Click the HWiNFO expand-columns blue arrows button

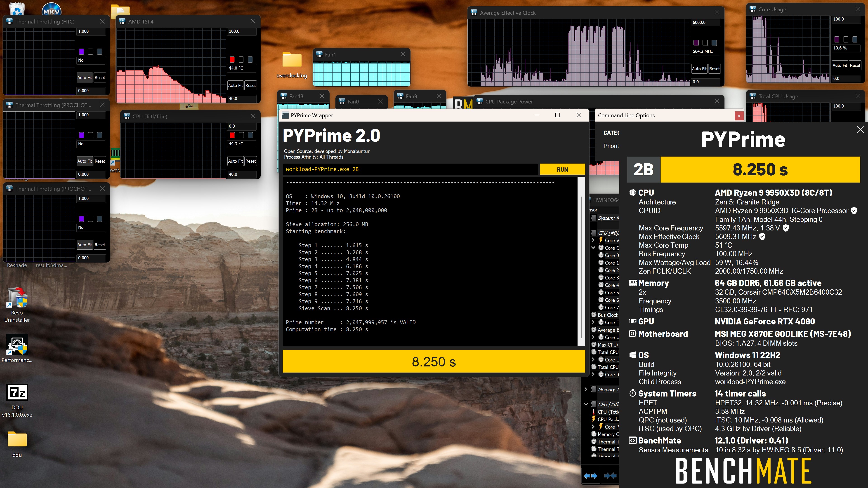tap(590, 476)
